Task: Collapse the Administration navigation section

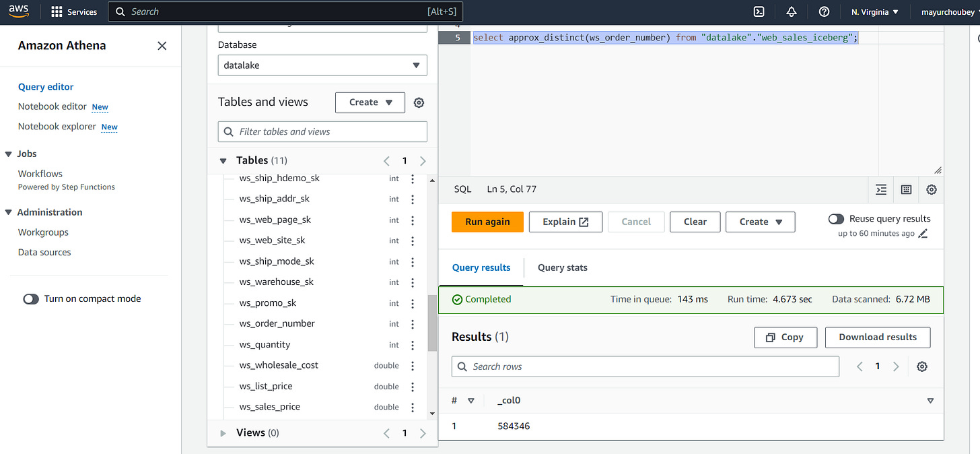Action: click(9, 212)
